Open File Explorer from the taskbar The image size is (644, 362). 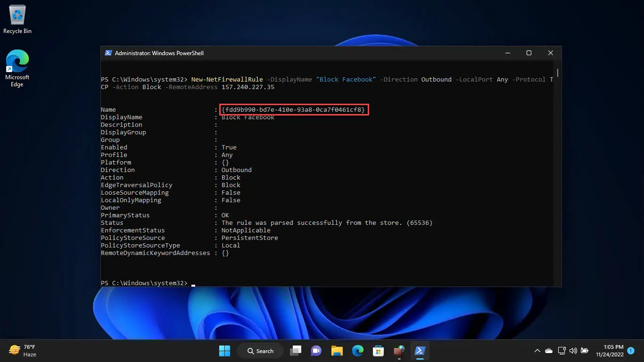(x=337, y=351)
